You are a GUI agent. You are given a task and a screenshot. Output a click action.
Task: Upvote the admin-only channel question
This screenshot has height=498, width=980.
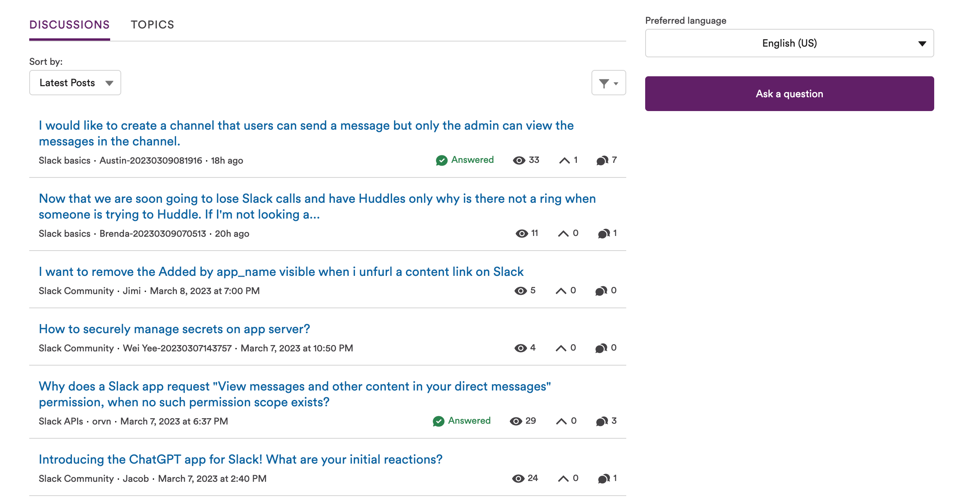[565, 160]
